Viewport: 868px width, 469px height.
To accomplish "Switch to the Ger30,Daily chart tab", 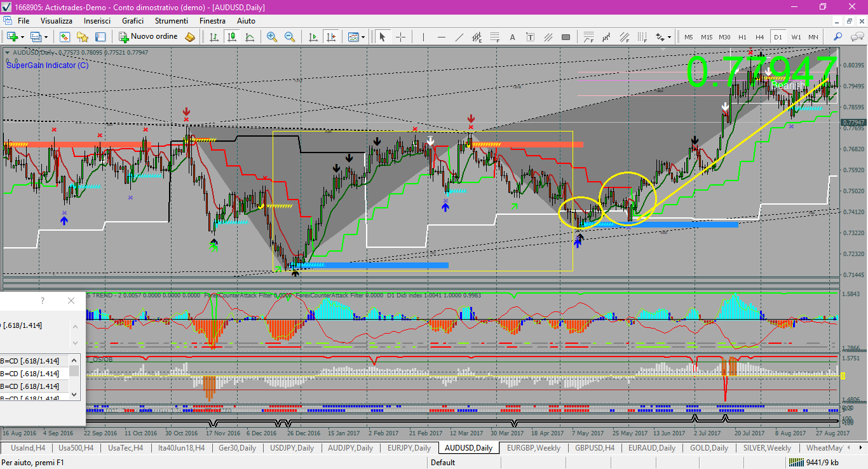I will [237, 447].
